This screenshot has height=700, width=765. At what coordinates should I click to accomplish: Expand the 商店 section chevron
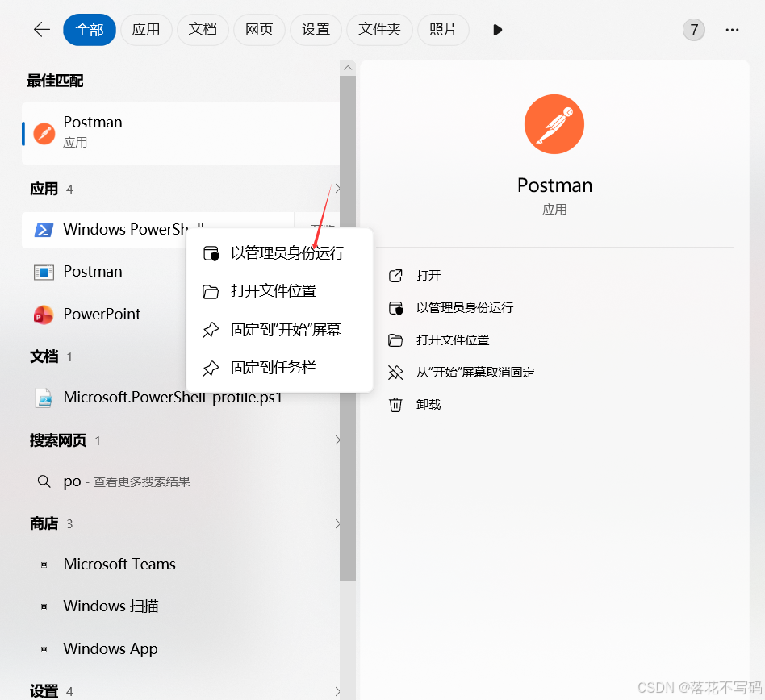pyautogui.click(x=337, y=524)
